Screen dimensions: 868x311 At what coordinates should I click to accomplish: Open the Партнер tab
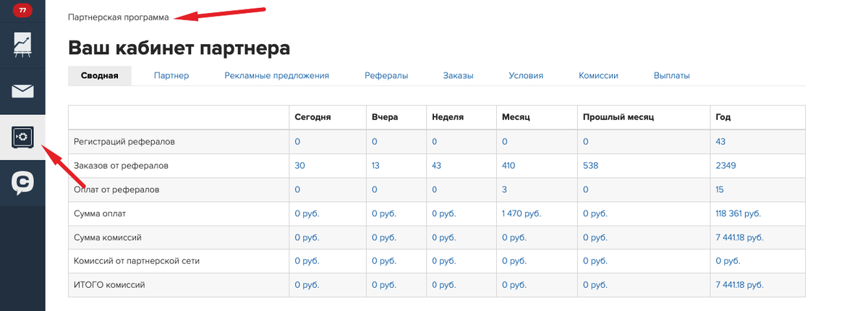(x=171, y=75)
